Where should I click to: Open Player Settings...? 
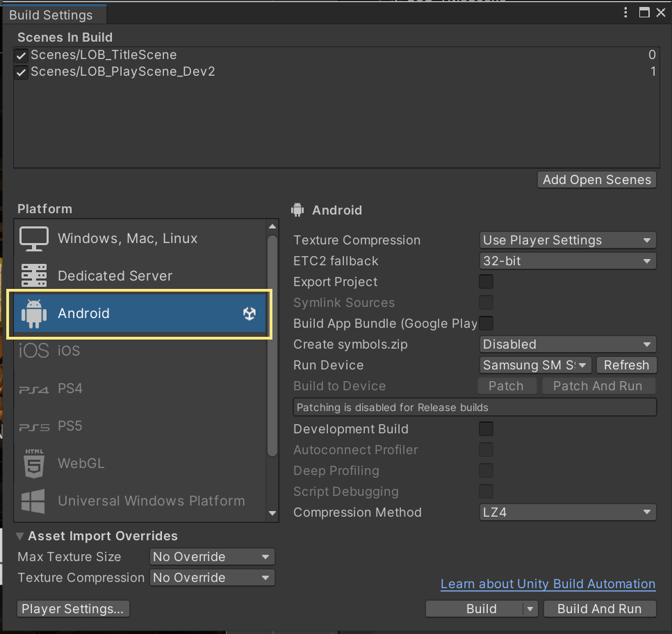pyautogui.click(x=73, y=609)
